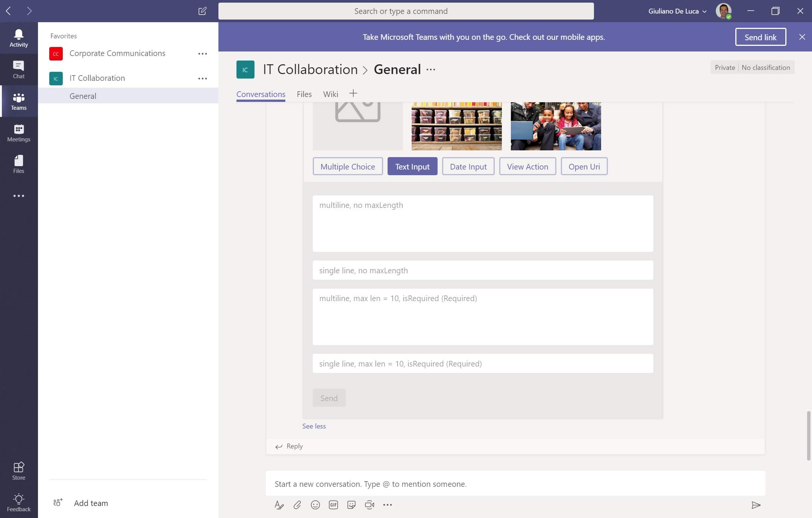Select the Date Input option
This screenshot has width=812, height=518.
[468, 167]
